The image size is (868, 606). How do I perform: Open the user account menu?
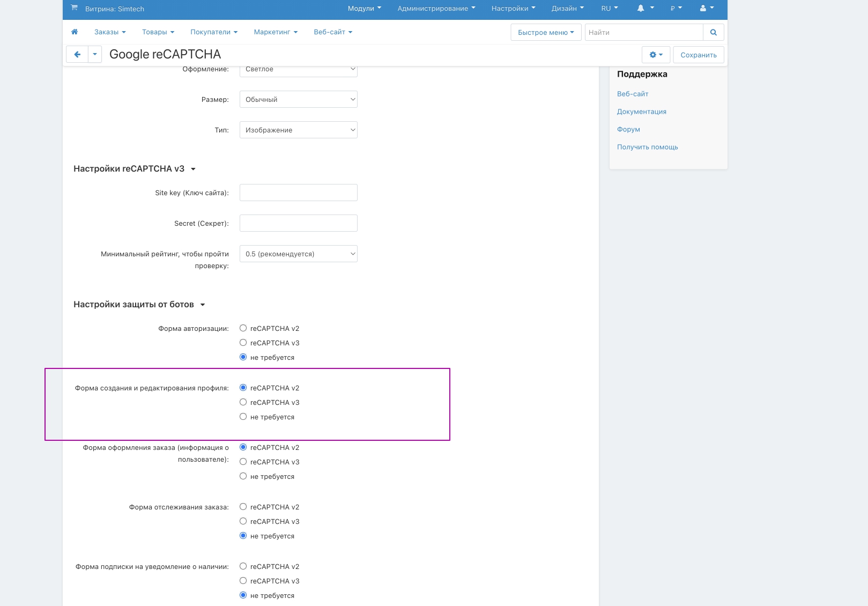[707, 8]
